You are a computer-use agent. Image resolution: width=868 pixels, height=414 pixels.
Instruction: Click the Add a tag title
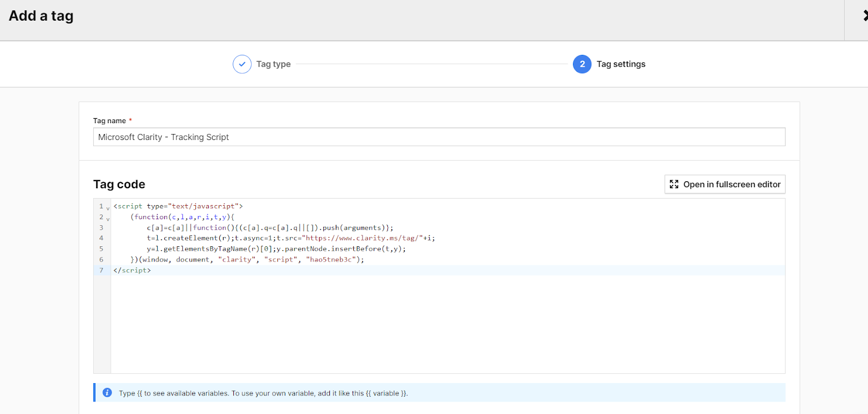point(41,16)
